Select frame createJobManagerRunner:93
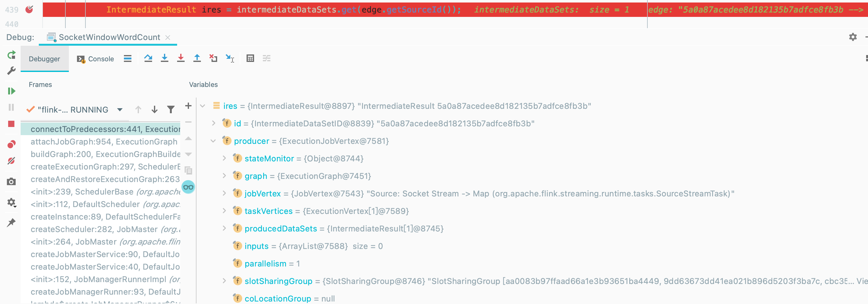Screen dimensions: 868x304 100,292
